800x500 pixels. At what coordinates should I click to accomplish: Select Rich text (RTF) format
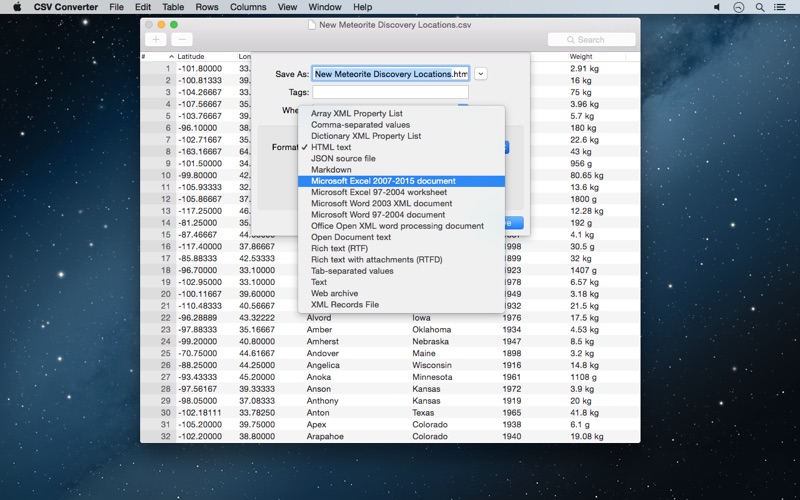click(402, 248)
